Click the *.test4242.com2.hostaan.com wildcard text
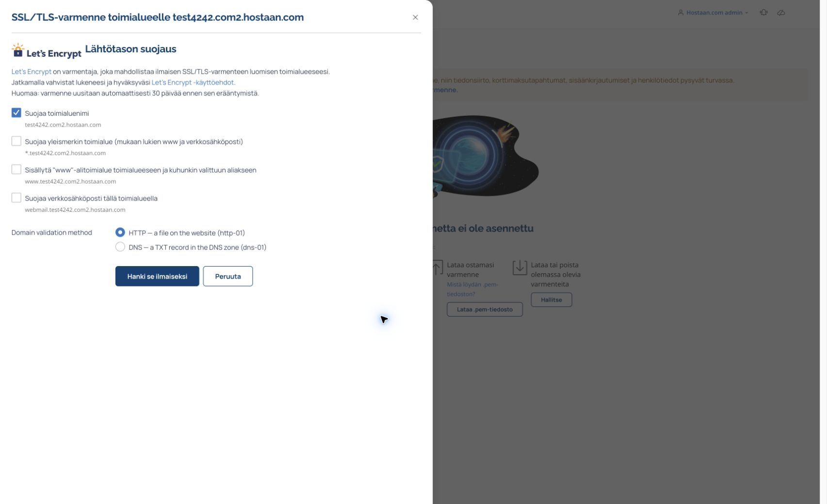This screenshot has width=827, height=504. 65,153
